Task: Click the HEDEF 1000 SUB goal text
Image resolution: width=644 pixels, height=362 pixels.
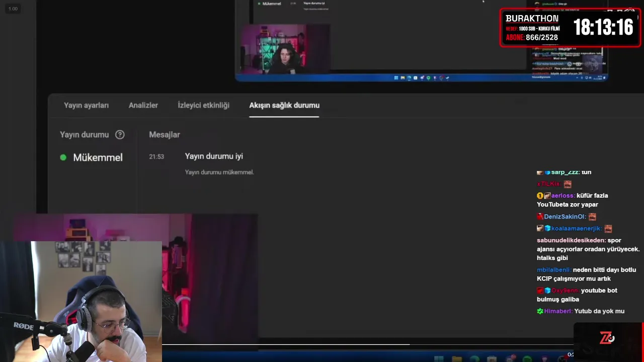Action: 532,29
